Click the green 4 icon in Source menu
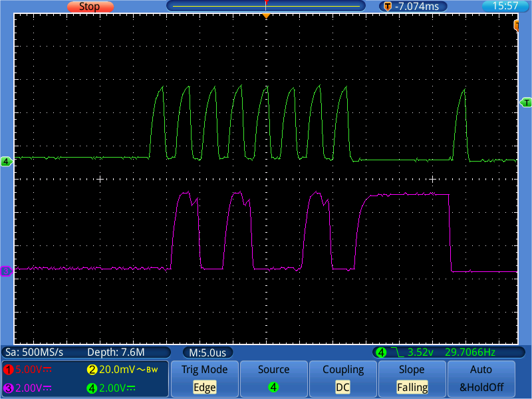The image size is (532, 399). click(x=273, y=387)
